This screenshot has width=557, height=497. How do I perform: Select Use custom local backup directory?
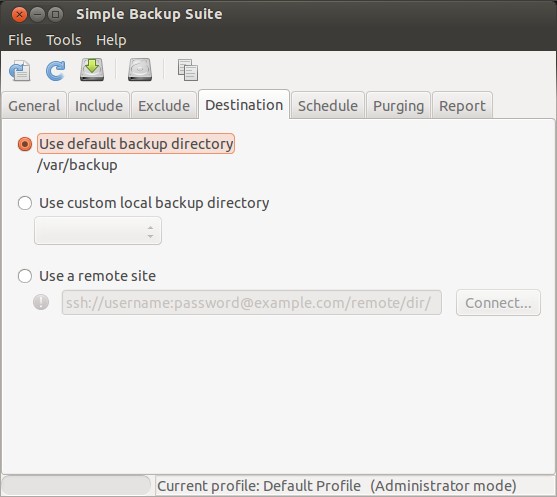point(25,203)
